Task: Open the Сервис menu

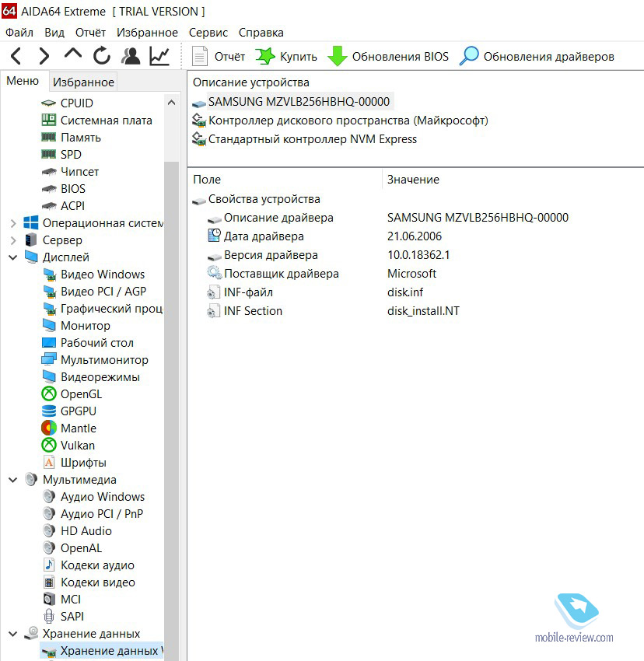Action: click(208, 33)
